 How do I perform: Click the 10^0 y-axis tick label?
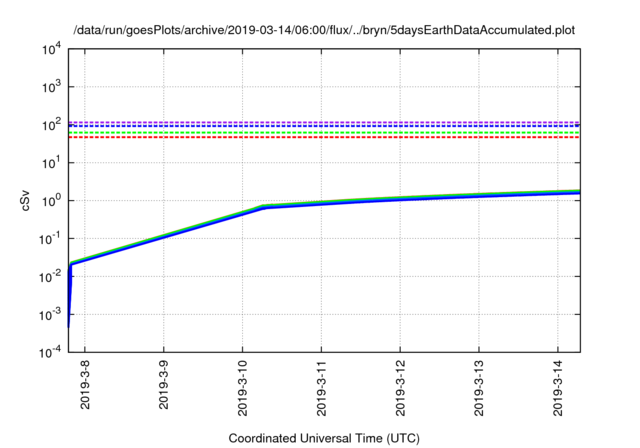click(51, 201)
